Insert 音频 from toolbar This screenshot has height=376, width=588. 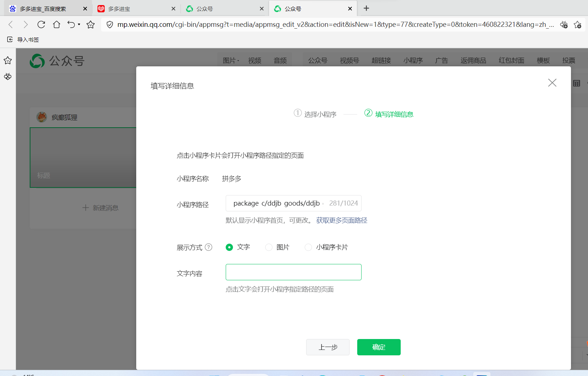(280, 61)
